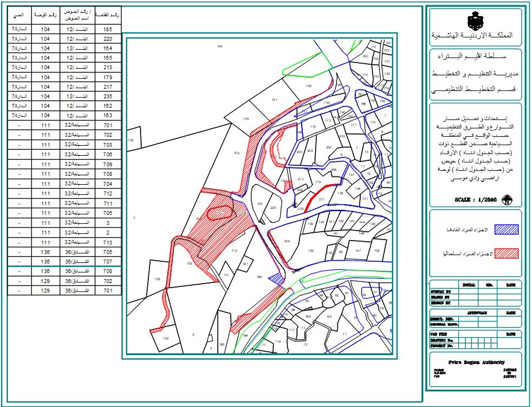Click the SURVAY BY row label
Viewport: 532px width, 407px height.
pos(441,291)
